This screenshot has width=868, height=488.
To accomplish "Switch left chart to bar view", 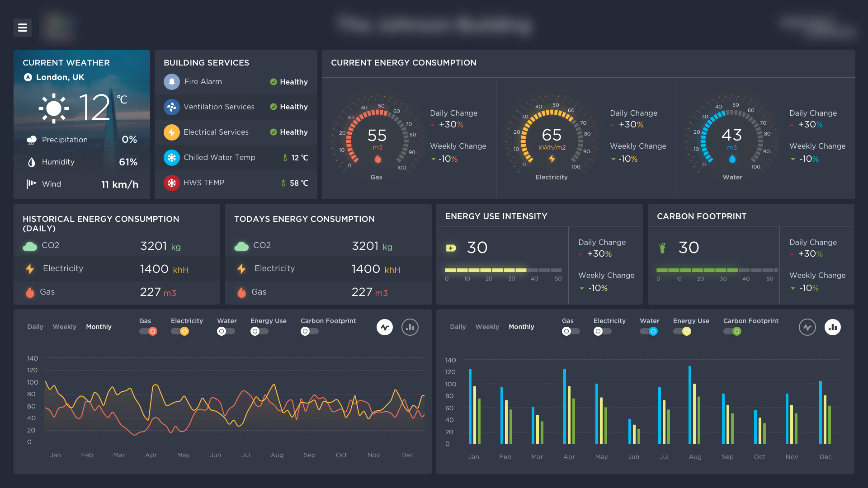I will point(410,327).
